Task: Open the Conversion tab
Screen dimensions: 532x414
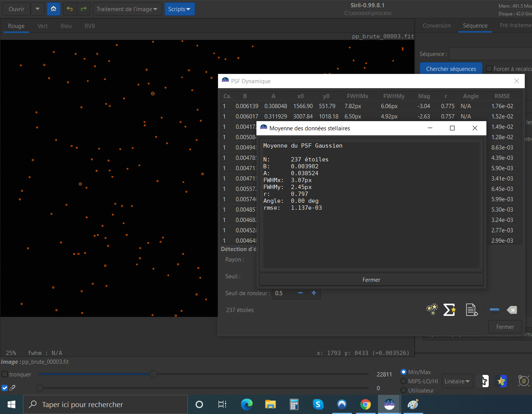Action: (437, 26)
